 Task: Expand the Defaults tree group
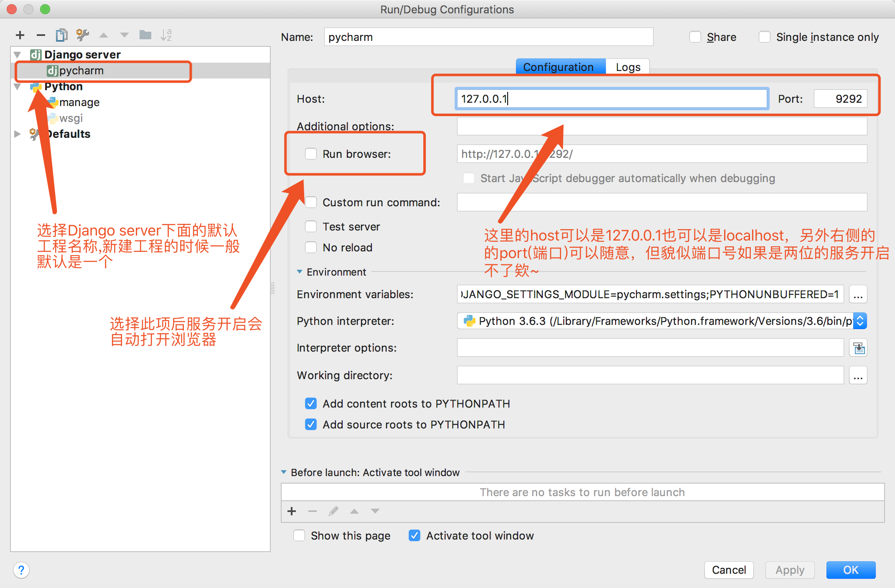[18, 134]
